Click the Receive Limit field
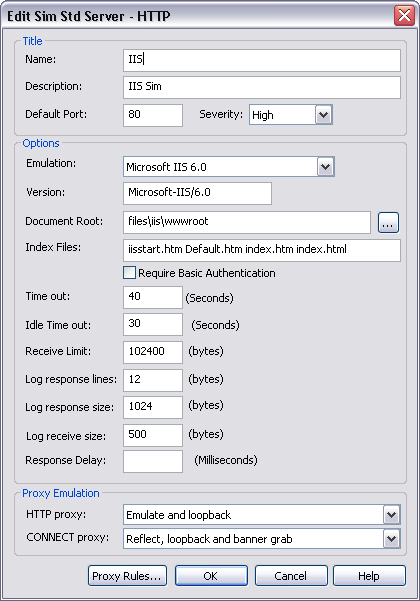The image size is (420, 601). 153,352
